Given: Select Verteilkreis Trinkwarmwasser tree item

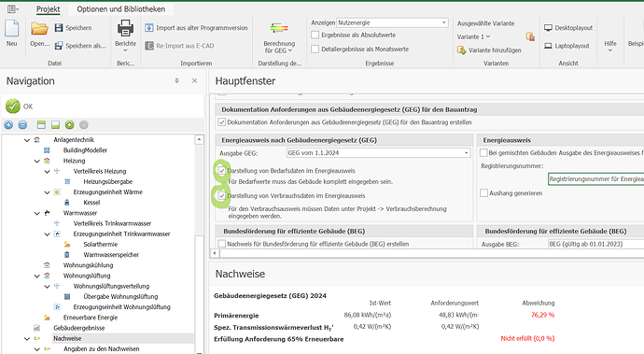Looking at the screenshot, I should [112, 223].
